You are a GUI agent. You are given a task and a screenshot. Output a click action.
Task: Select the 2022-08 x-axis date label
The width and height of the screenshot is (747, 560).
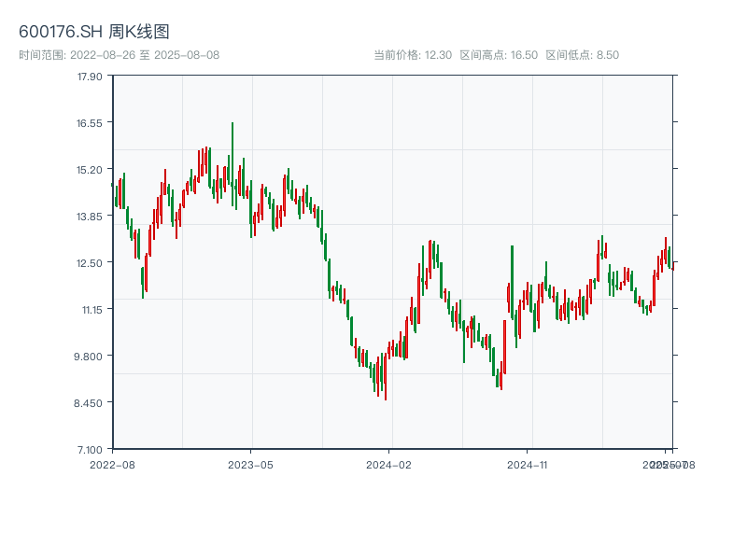(x=112, y=464)
